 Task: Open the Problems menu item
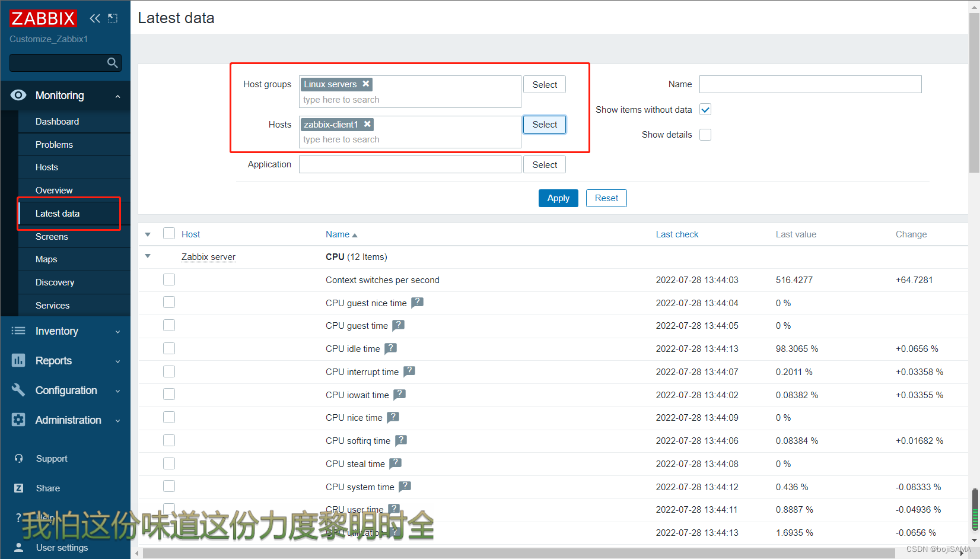click(74, 145)
